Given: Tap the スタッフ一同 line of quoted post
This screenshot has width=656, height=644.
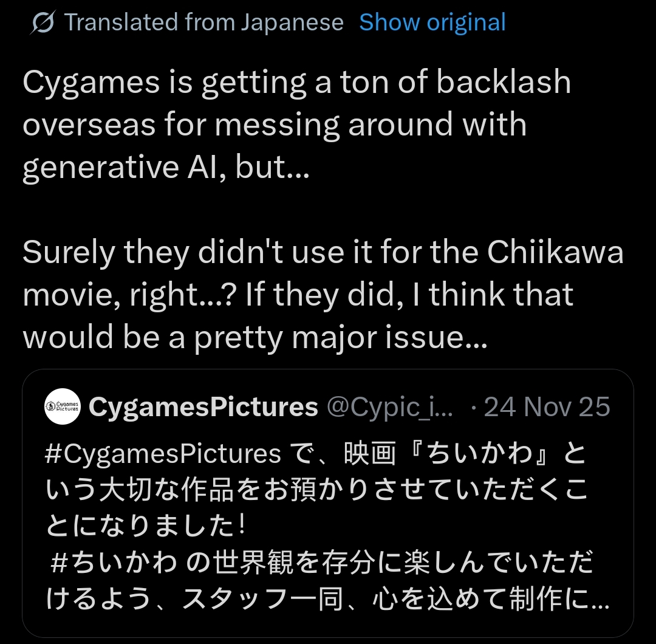Looking at the screenshot, I should (327, 598).
